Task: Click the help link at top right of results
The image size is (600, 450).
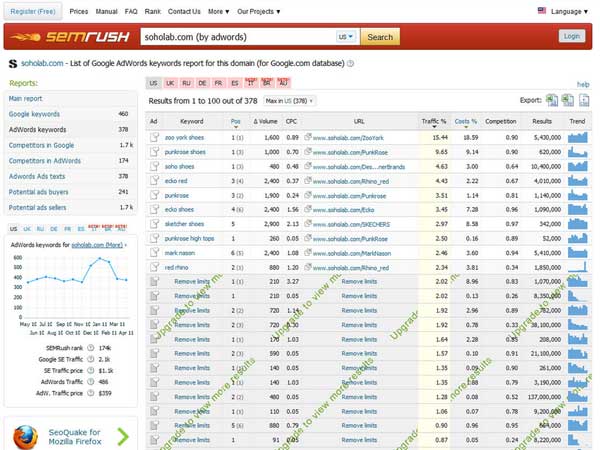Action: point(583,84)
